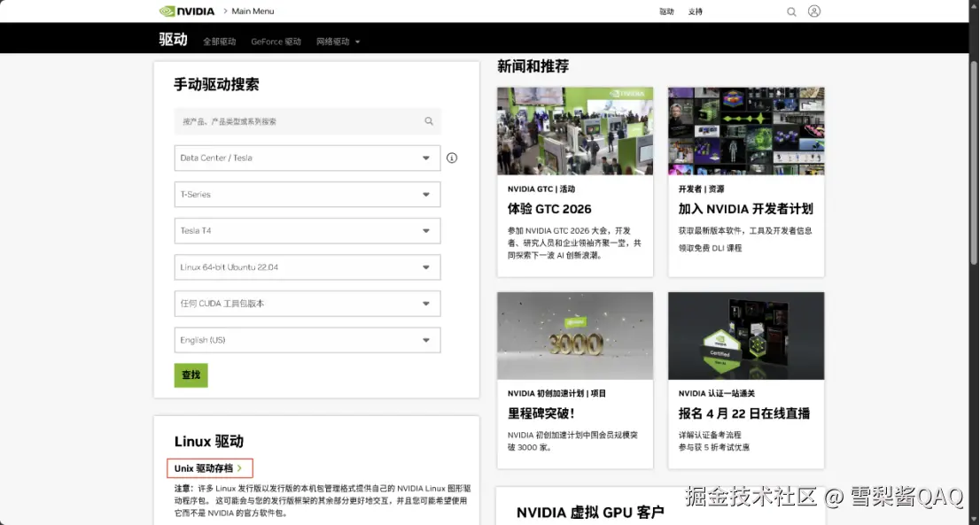Open the 驱动 link in top header
The image size is (980, 525).
(x=666, y=12)
